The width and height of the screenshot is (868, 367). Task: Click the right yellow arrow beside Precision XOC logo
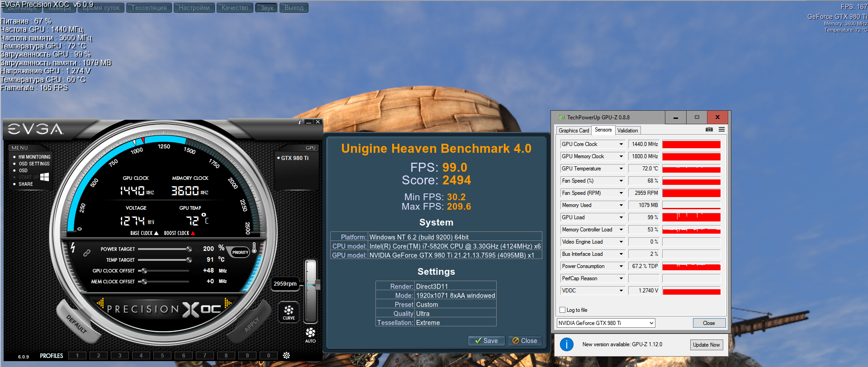[228, 303]
